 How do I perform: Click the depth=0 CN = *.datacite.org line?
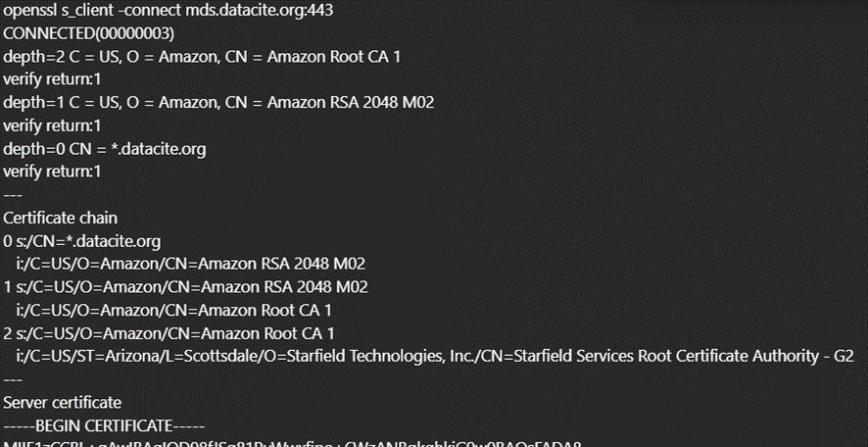click(105, 148)
